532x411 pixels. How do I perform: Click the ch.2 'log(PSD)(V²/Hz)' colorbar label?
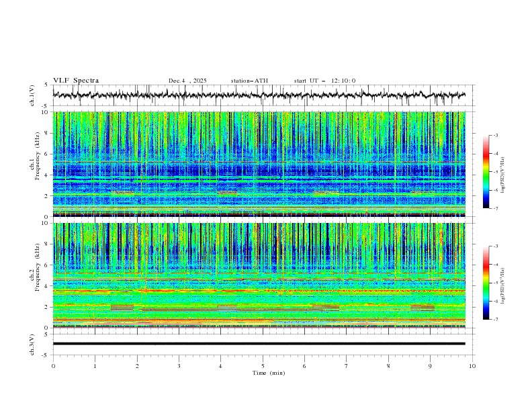[502, 286]
